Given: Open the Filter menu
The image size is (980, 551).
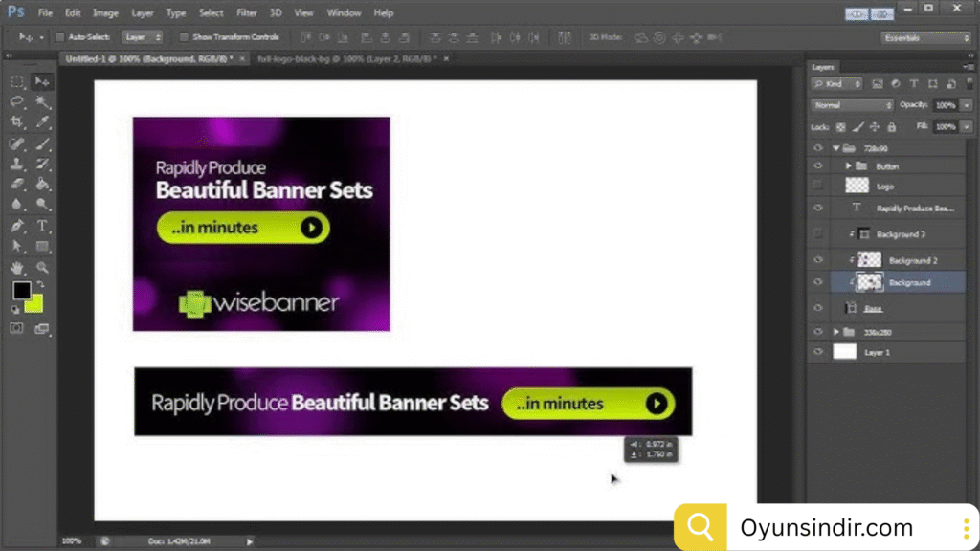Looking at the screenshot, I should pos(246,13).
